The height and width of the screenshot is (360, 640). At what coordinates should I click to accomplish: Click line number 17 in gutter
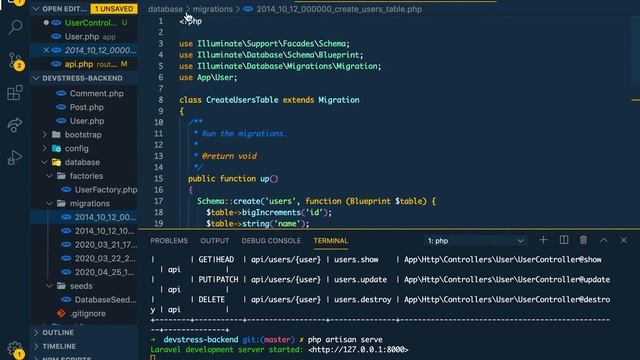(x=159, y=201)
